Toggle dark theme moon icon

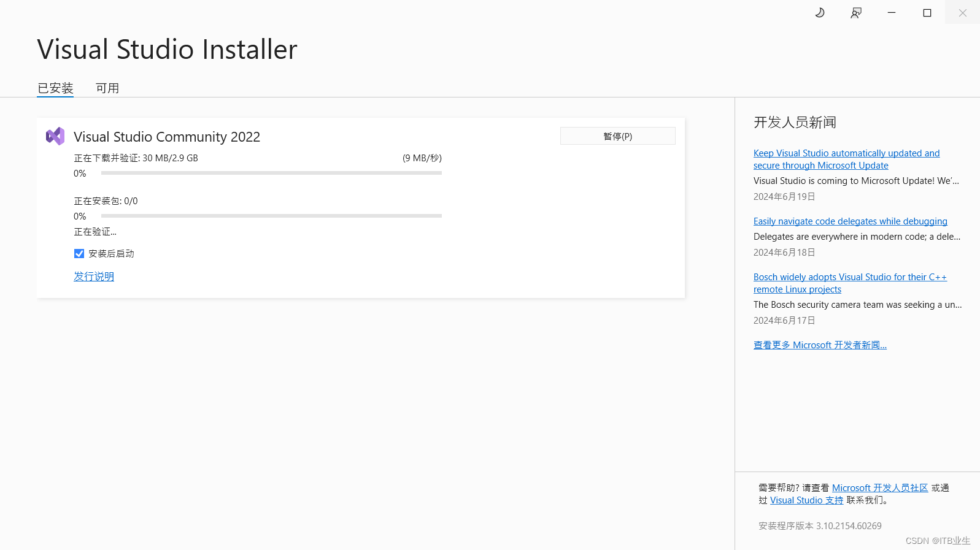tap(820, 12)
